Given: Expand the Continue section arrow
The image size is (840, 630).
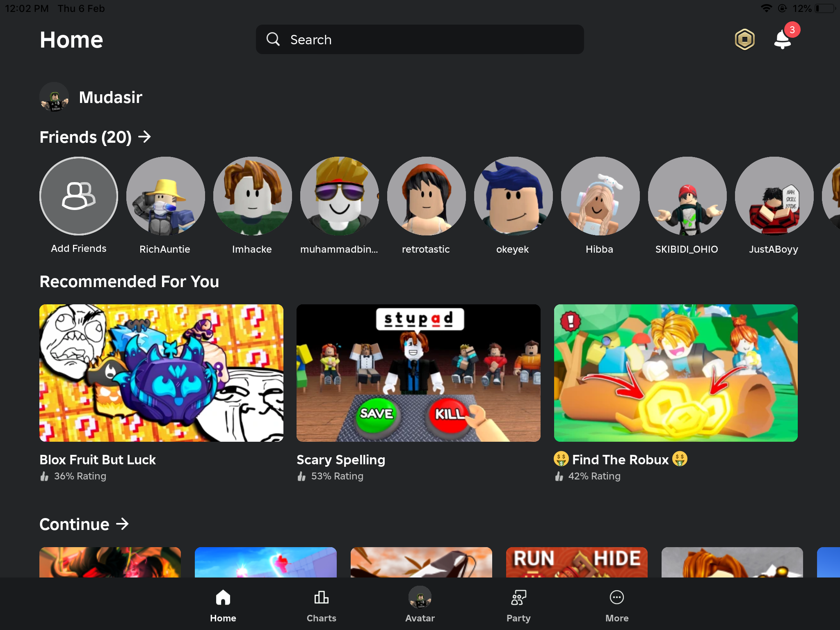Looking at the screenshot, I should [122, 524].
